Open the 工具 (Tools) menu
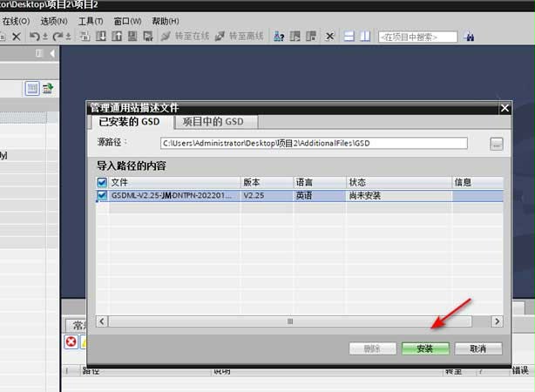The width and height of the screenshot is (535, 392). coord(90,20)
